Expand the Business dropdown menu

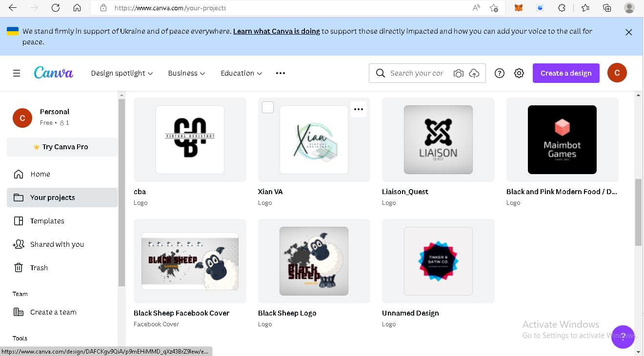[x=187, y=73]
